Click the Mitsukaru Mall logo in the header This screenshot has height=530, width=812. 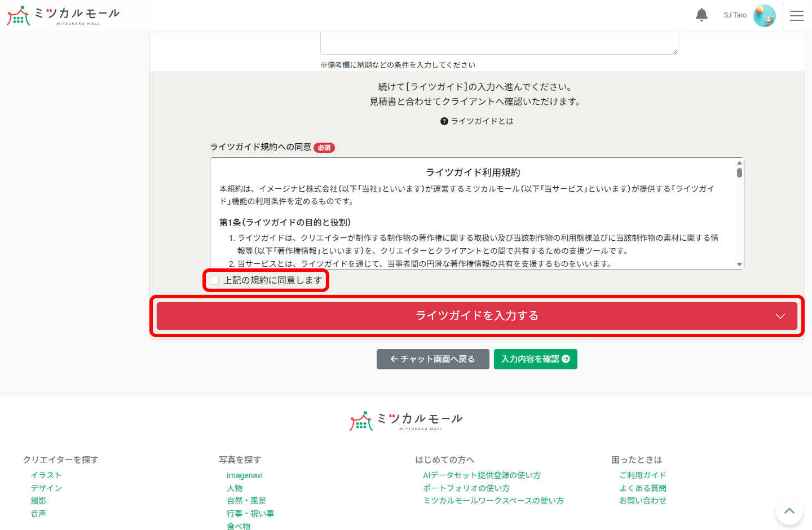62,15
